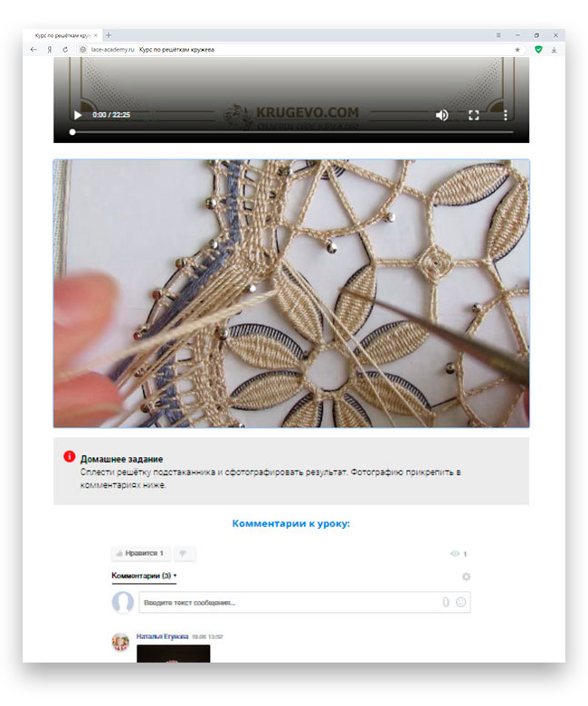Open a new browser tab
588x706 pixels.
[109, 35]
